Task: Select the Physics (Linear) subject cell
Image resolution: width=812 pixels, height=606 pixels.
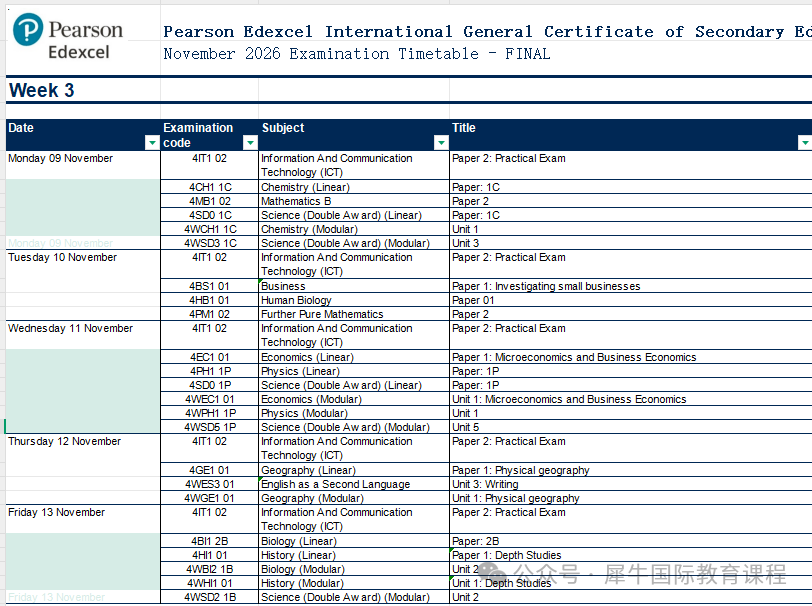Action: tap(354, 371)
